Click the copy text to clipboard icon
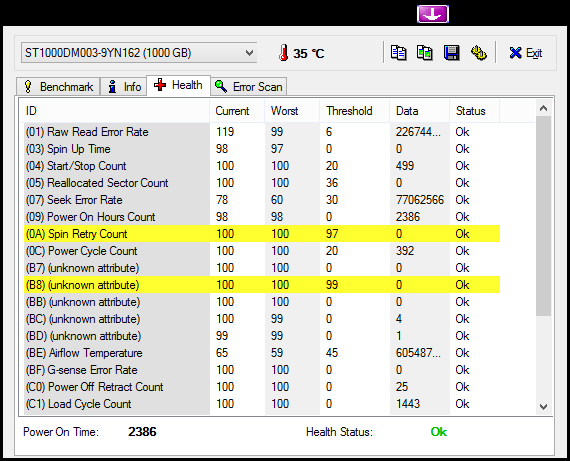The image size is (570, 461). coord(398,53)
